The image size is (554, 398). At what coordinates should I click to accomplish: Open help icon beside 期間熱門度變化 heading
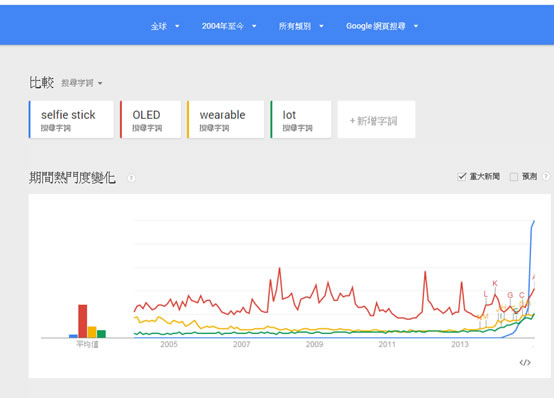(131, 178)
